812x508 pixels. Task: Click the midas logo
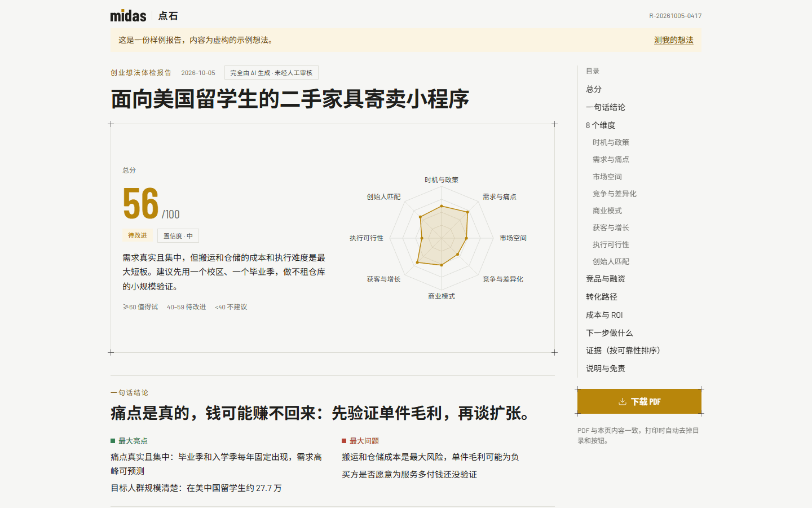tap(128, 16)
